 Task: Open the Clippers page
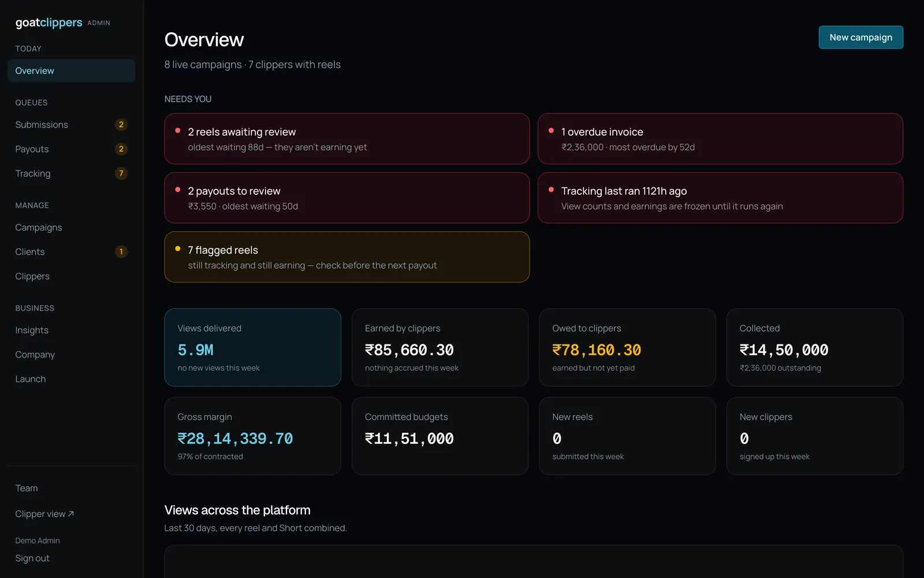pyautogui.click(x=72, y=276)
